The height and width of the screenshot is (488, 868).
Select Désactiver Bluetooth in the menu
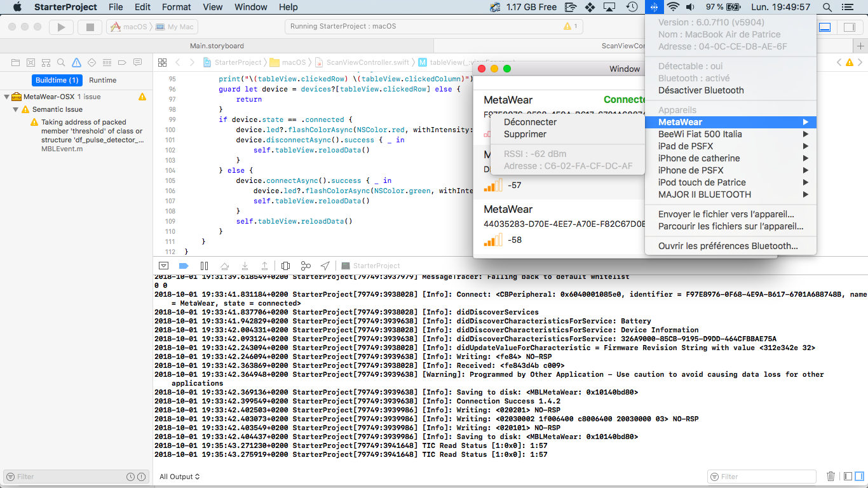tap(701, 90)
